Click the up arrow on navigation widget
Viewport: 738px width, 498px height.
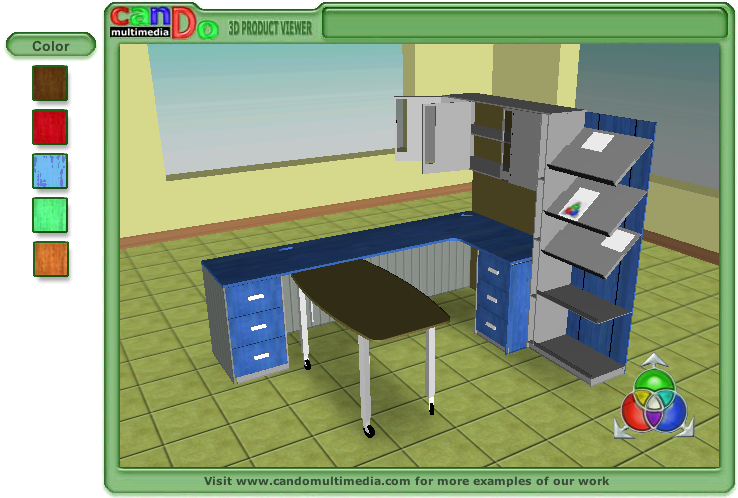tap(654, 361)
